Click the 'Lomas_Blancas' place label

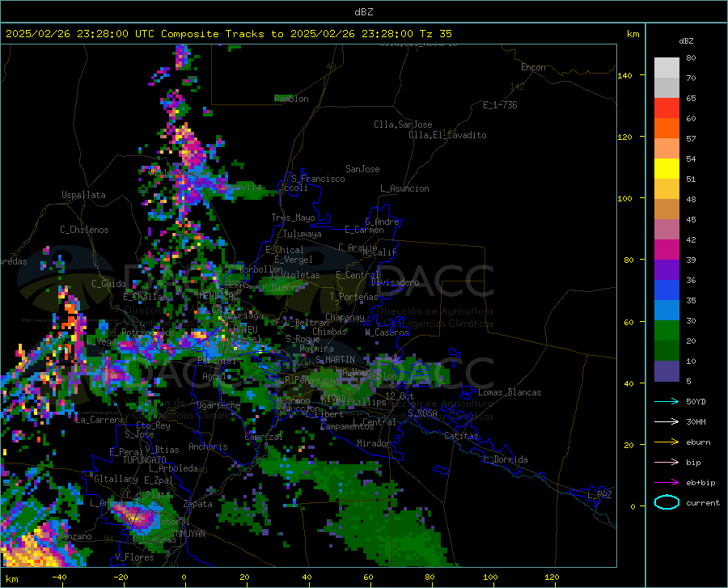tap(510, 392)
